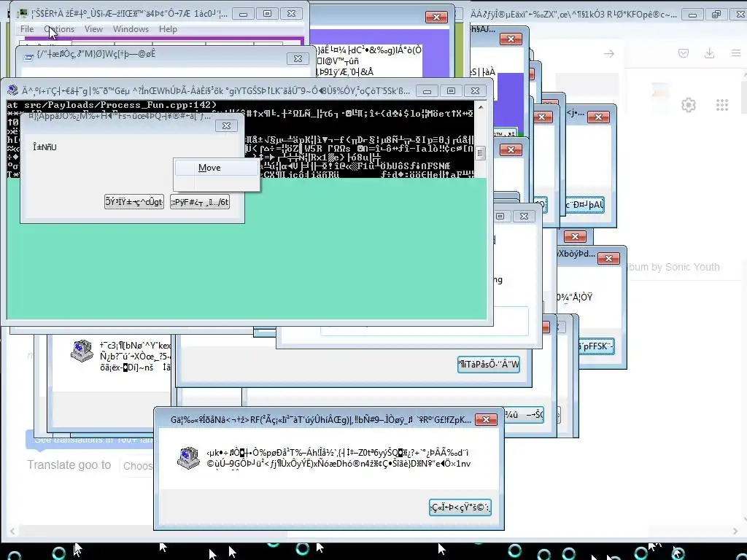Click the settings gear on the page
The width and height of the screenshot is (747, 560).
click(x=689, y=105)
